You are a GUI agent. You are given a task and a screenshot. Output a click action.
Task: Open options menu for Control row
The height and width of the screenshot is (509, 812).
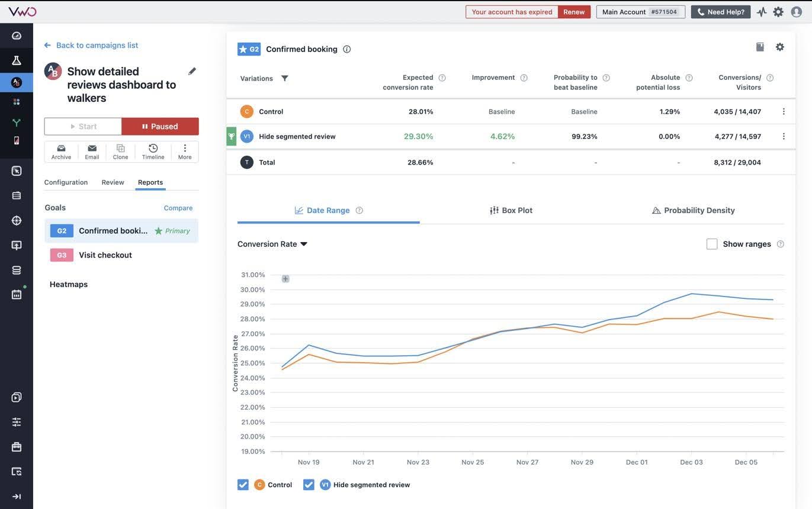pyautogui.click(x=784, y=112)
